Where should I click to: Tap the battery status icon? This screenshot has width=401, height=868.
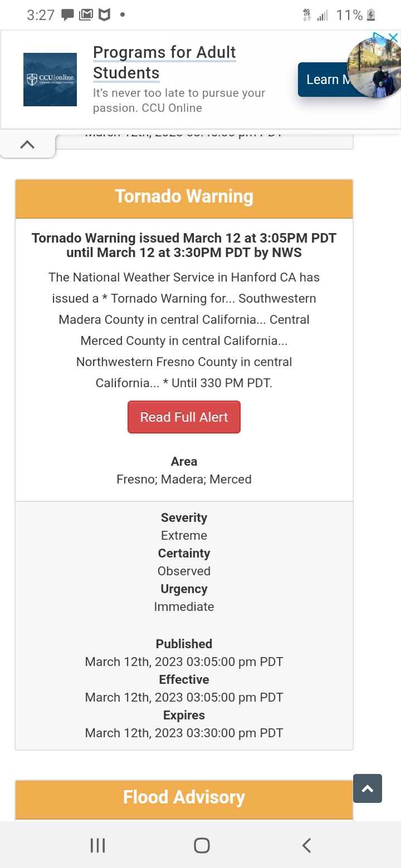coord(371,15)
